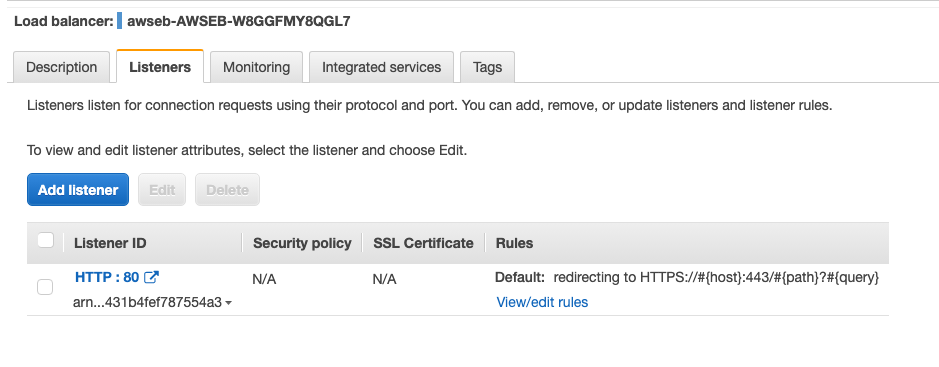Screen dimensions: 939x367
Task: Open the HTTP : 80 listener link
Action: coord(107,277)
